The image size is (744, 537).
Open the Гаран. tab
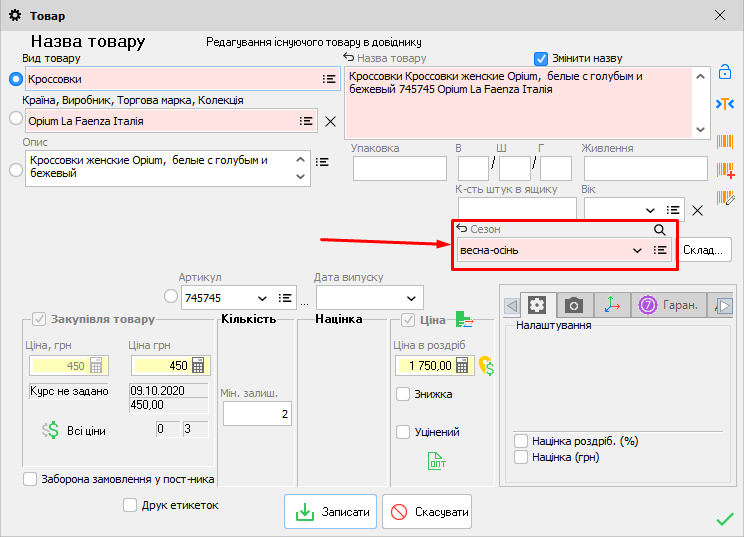pyautogui.click(x=670, y=305)
